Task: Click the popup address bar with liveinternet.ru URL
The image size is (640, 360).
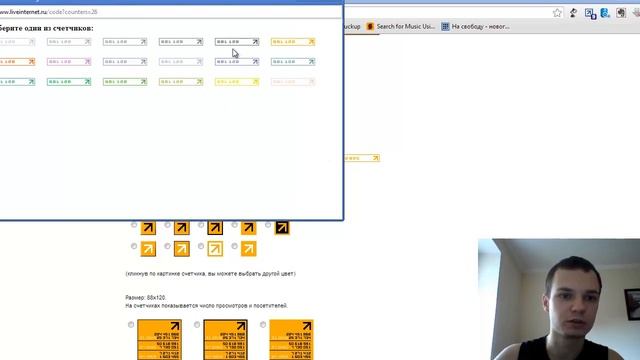Action: 171,12
